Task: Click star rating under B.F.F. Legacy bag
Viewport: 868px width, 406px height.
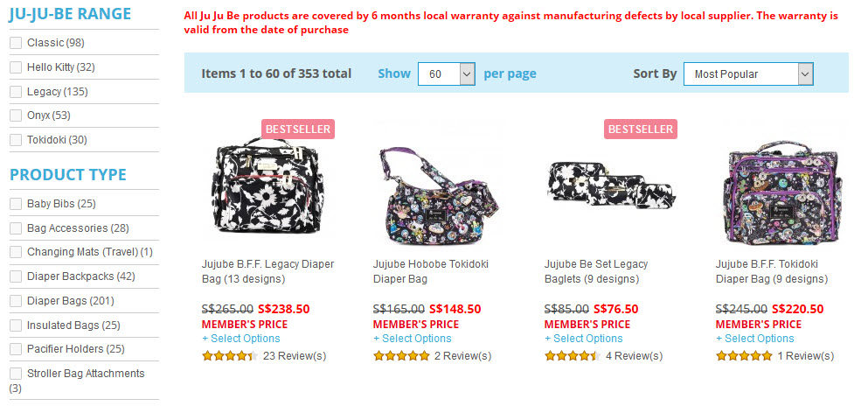Action: pos(229,356)
